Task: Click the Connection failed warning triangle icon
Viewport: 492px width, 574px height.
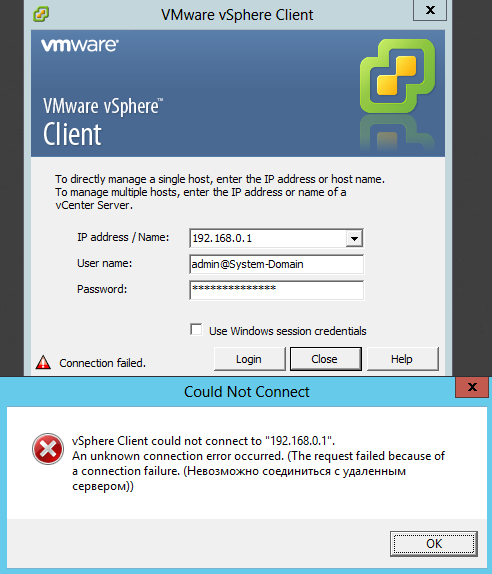Action: pyautogui.click(x=43, y=362)
